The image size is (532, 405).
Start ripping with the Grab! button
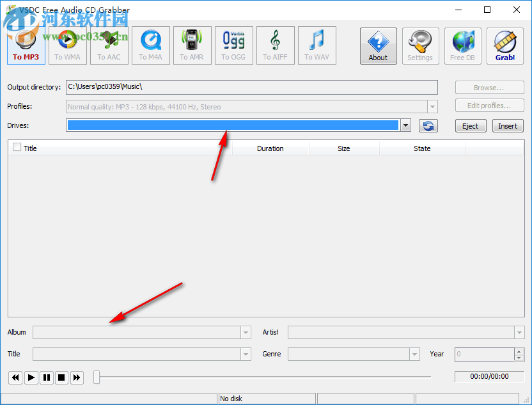tap(505, 45)
